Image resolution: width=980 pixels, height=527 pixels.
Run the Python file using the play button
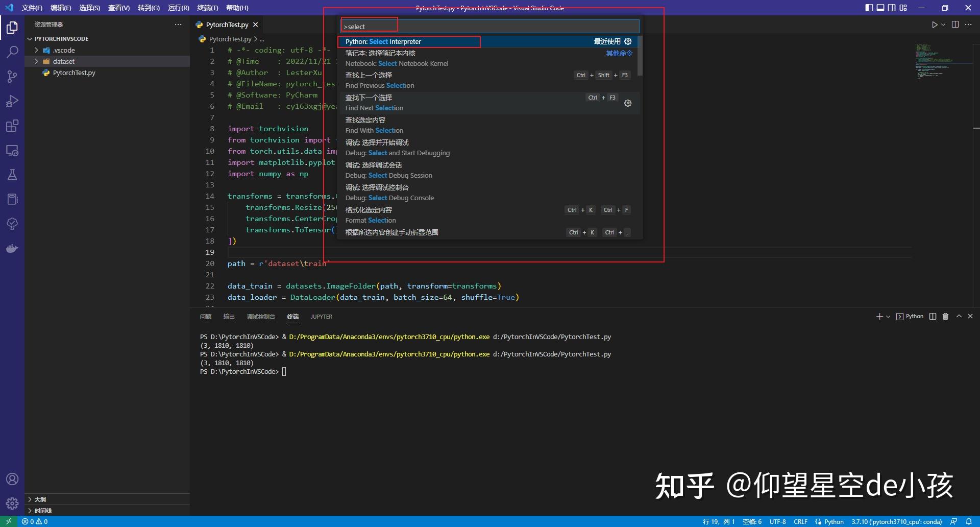coord(934,24)
